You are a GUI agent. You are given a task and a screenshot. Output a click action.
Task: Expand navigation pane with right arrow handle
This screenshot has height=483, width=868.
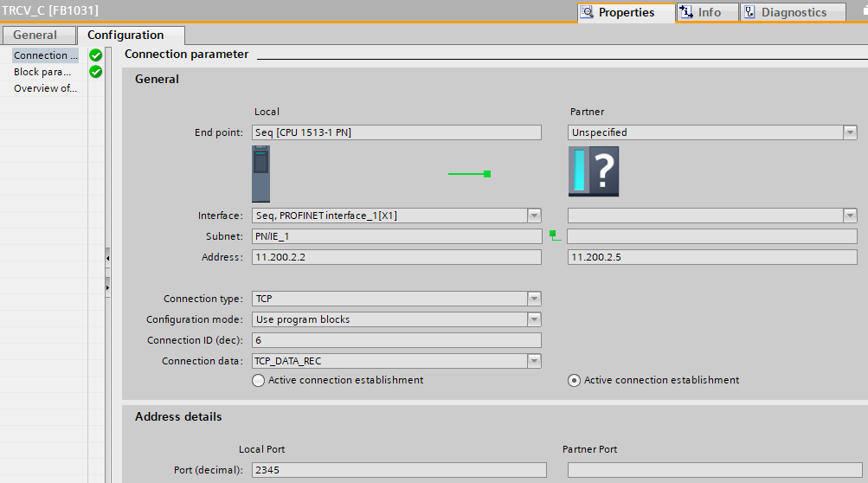click(x=107, y=287)
